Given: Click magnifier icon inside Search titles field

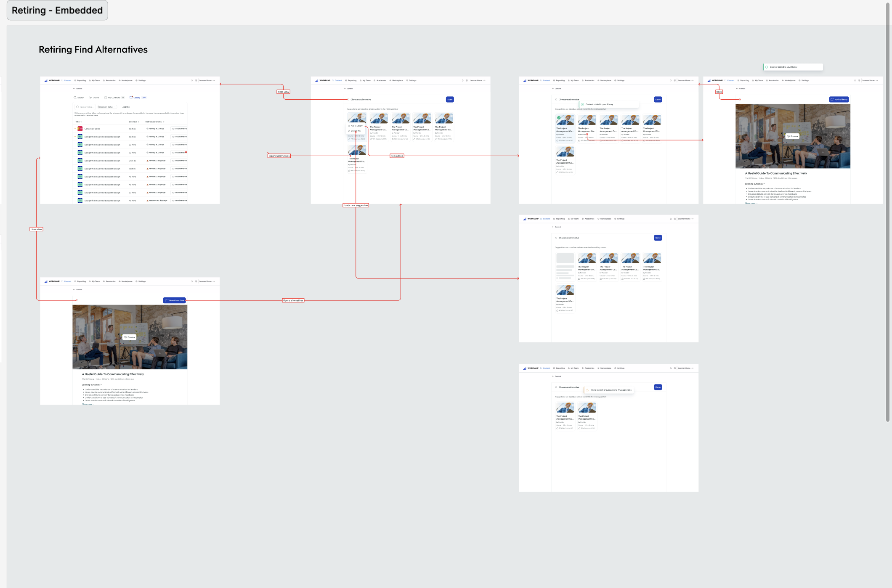Looking at the screenshot, I should 77,107.
